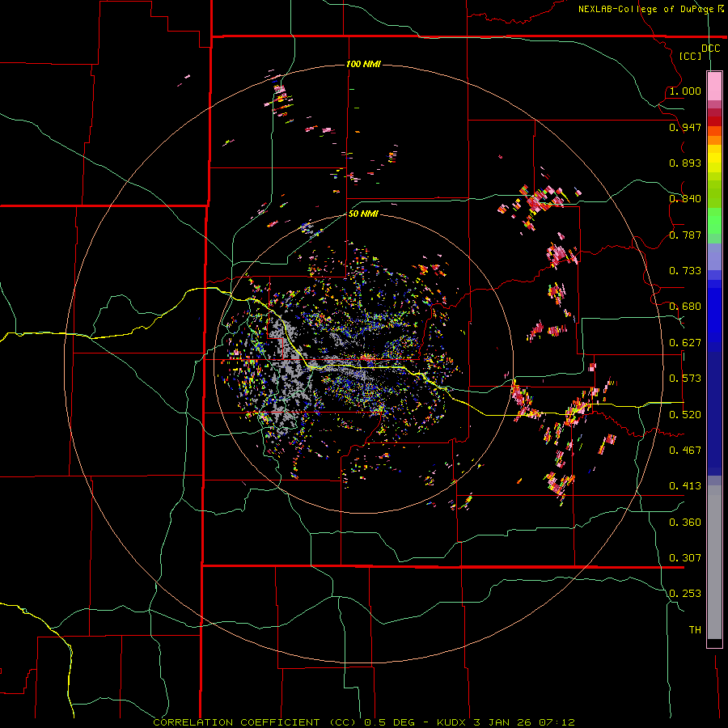This screenshot has width=728, height=728.
Task: Click the gray bottom segment of the color bar
Action: point(714,562)
